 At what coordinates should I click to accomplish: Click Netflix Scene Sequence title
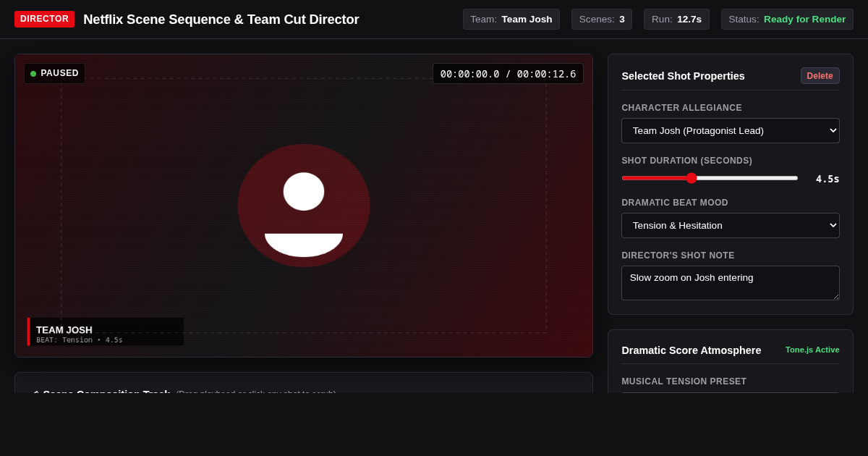tap(221, 20)
